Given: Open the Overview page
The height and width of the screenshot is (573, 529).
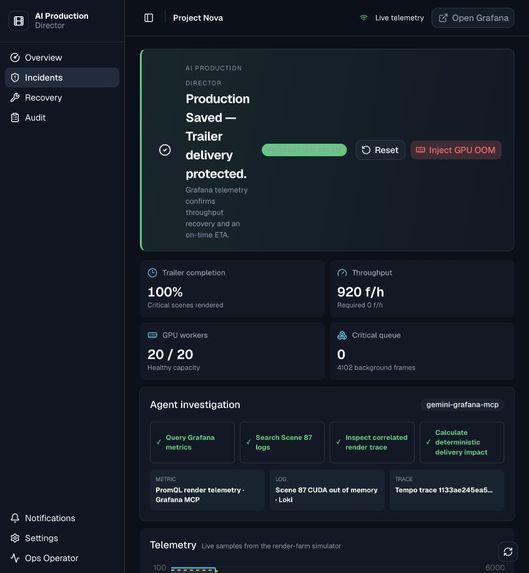Looking at the screenshot, I should 62,58.
